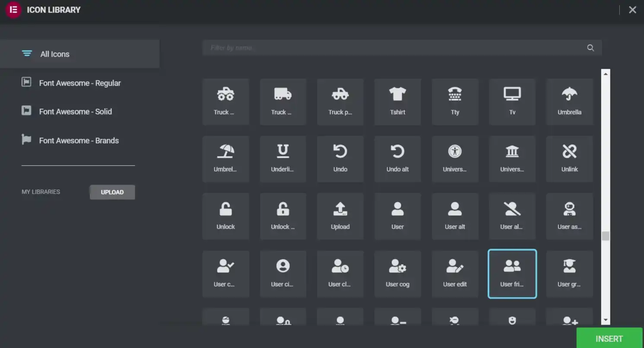Pick the Unlock alt keyhole icon tile
Viewport: 644px width, 348px height.
(283, 217)
